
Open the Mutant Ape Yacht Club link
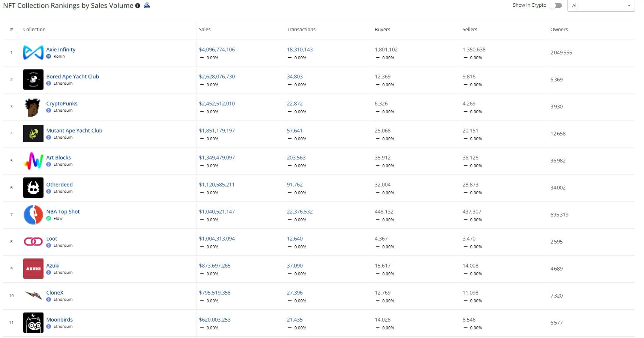click(x=74, y=131)
